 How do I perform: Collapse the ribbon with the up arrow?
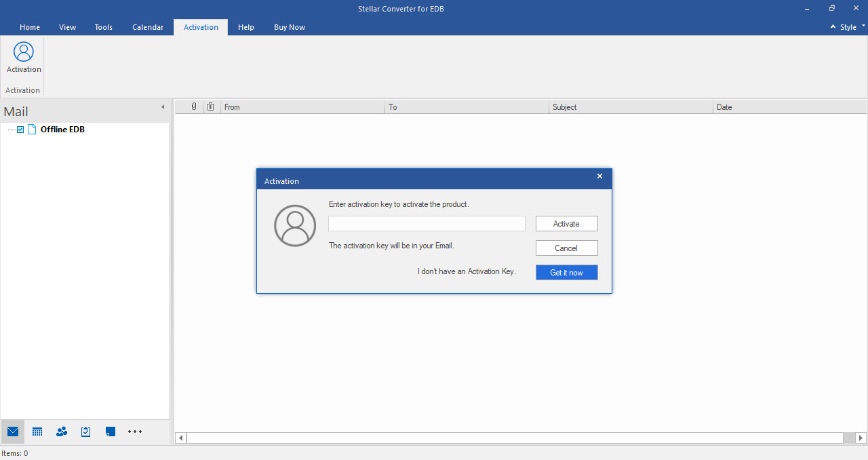coord(833,27)
